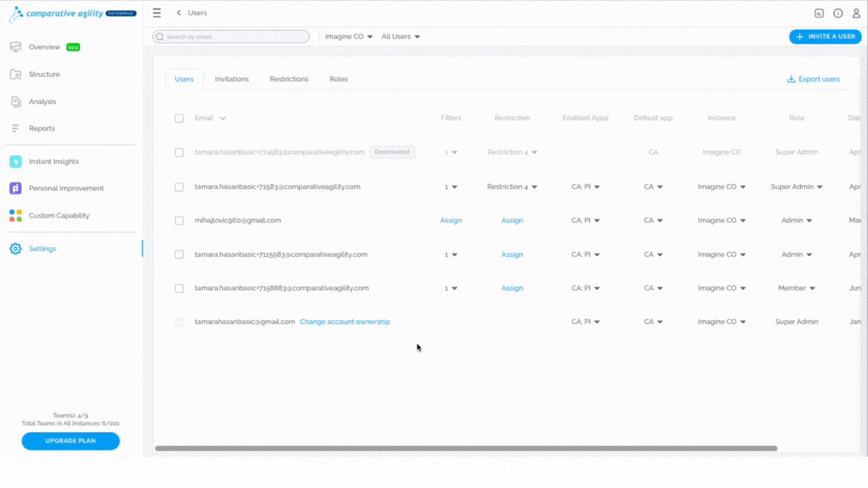The height and width of the screenshot is (488, 868).
Task: Open the user profile icon
Action: pos(856,14)
